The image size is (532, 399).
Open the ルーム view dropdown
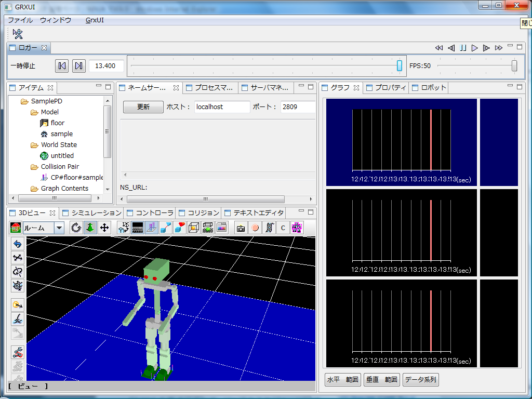[x=59, y=228]
